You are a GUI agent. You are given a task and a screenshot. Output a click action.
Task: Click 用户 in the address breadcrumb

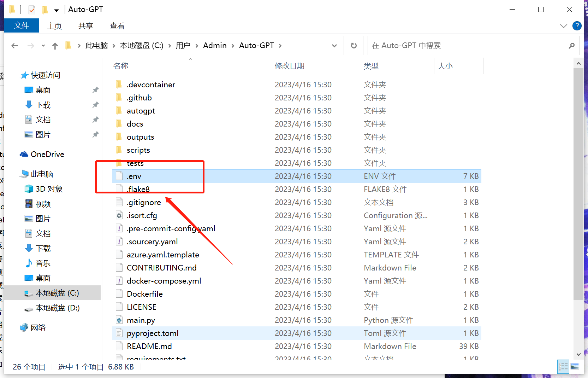[x=183, y=46]
